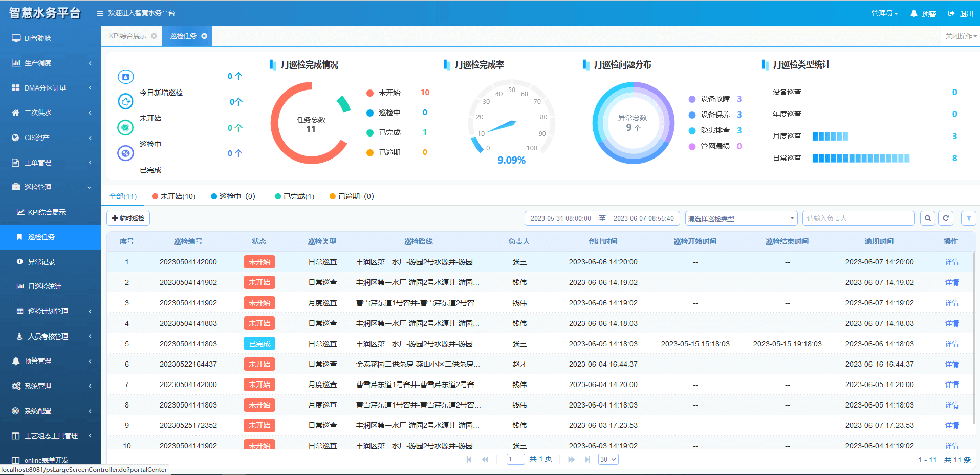Image resolution: width=980 pixels, height=475 pixels.
Task: Click the 退出 logout icon
Action: (x=951, y=14)
